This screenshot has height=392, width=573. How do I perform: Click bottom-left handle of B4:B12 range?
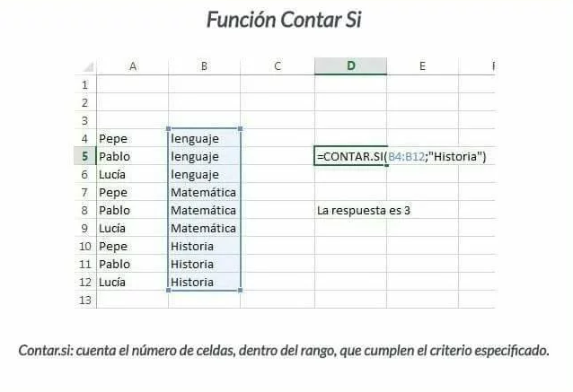(x=169, y=290)
